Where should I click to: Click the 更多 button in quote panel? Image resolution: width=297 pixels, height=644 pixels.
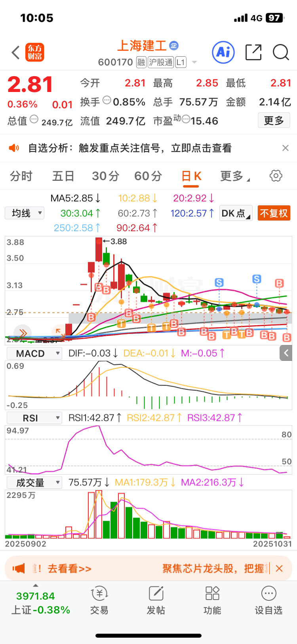[x=274, y=120]
